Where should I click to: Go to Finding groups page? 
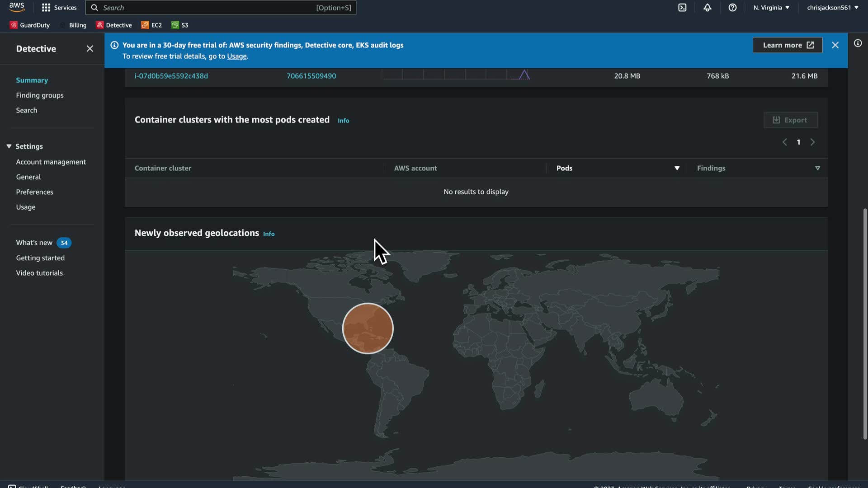[x=40, y=95]
